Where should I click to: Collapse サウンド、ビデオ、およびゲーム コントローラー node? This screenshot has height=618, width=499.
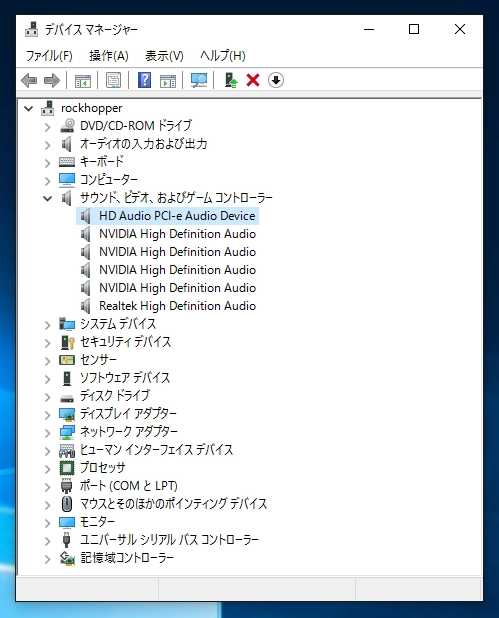(x=47, y=198)
